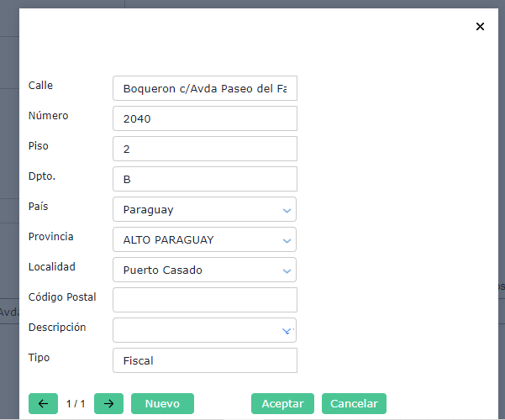Click the Descripción chevron arrow icon

coord(287,331)
